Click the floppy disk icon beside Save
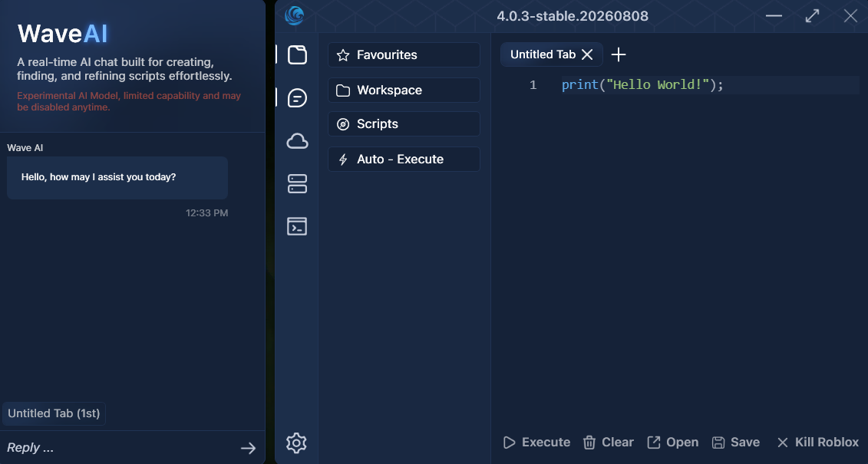The height and width of the screenshot is (464, 868). [x=718, y=443]
